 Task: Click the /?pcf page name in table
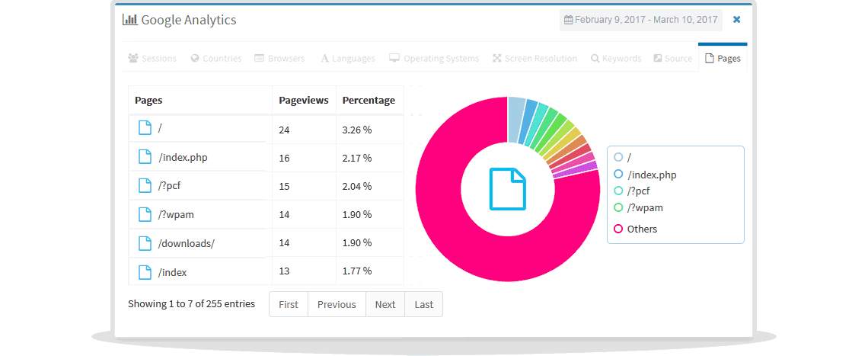(x=169, y=186)
